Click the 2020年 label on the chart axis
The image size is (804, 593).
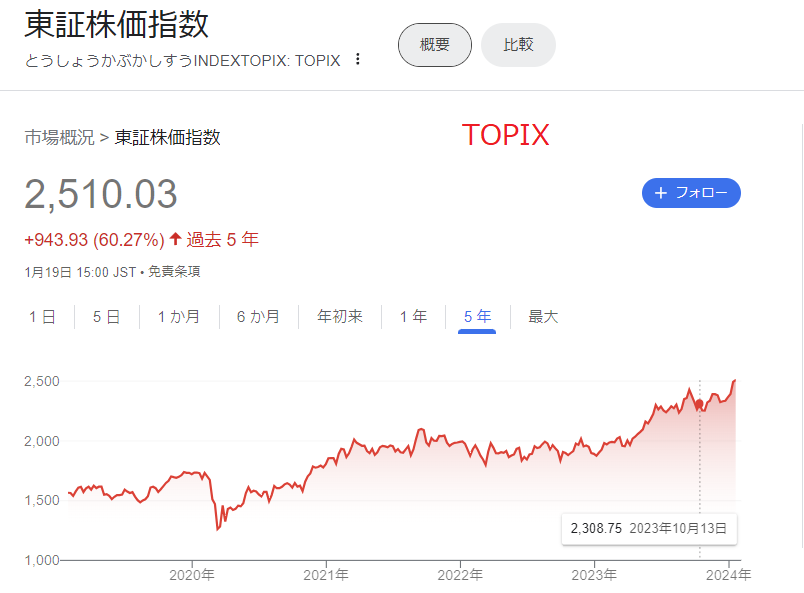tap(192, 575)
